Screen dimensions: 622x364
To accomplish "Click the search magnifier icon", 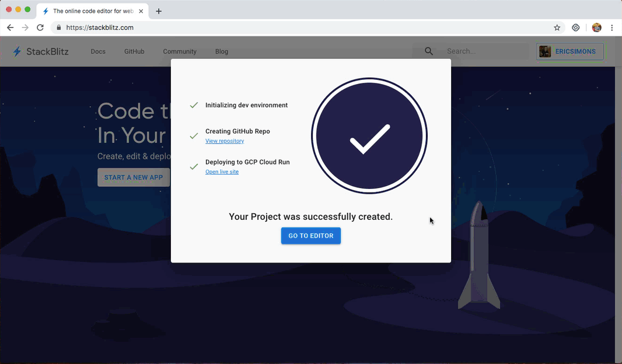I will [429, 51].
